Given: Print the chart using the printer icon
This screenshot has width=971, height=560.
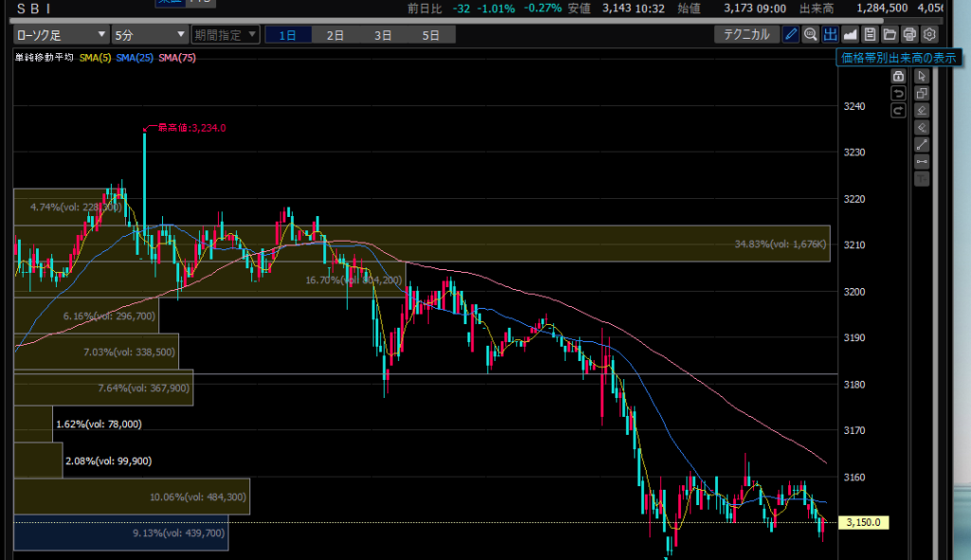Looking at the screenshot, I should [x=909, y=35].
